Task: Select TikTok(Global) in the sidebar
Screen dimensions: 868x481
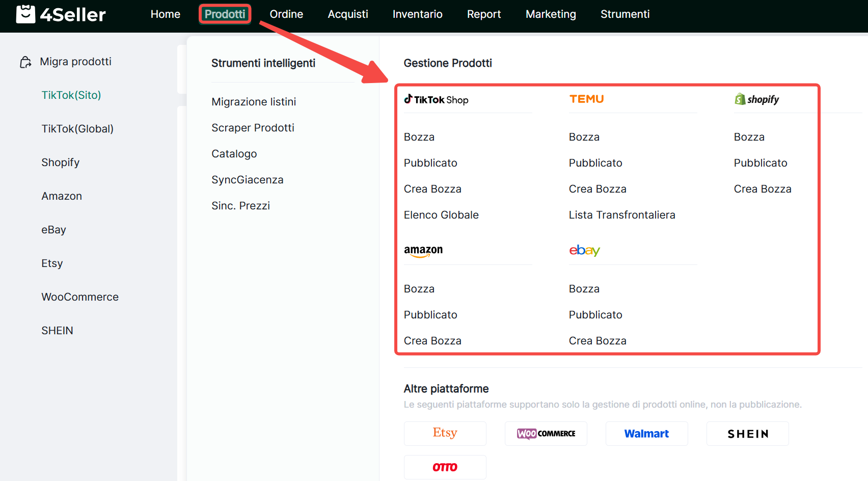Action: click(77, 129)
